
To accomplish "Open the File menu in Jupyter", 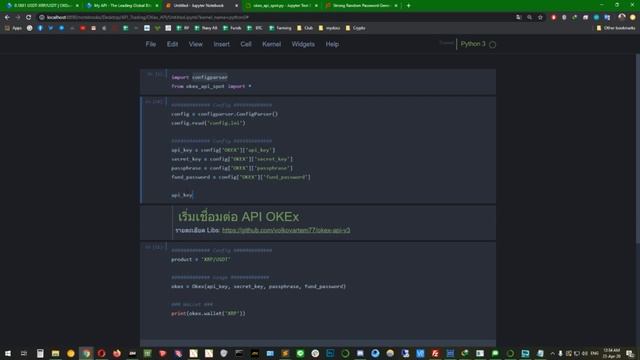I will click(151, 44).
